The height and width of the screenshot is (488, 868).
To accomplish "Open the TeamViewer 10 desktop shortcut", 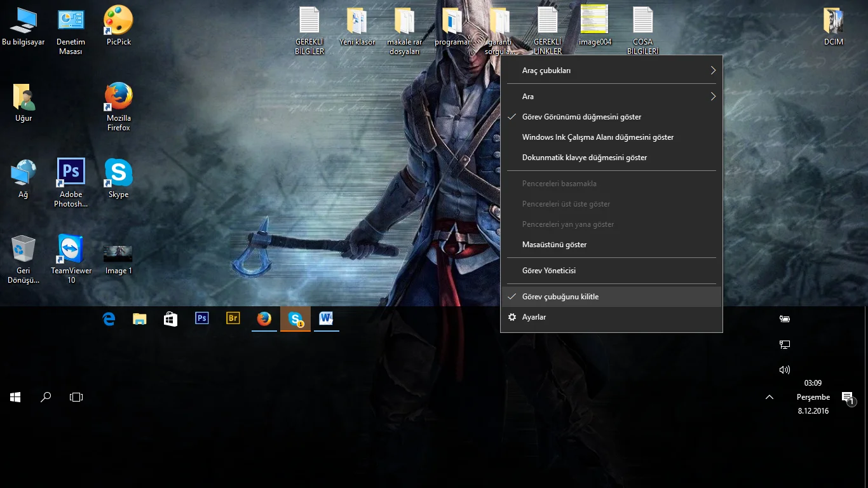I will [x=71, y=250].
